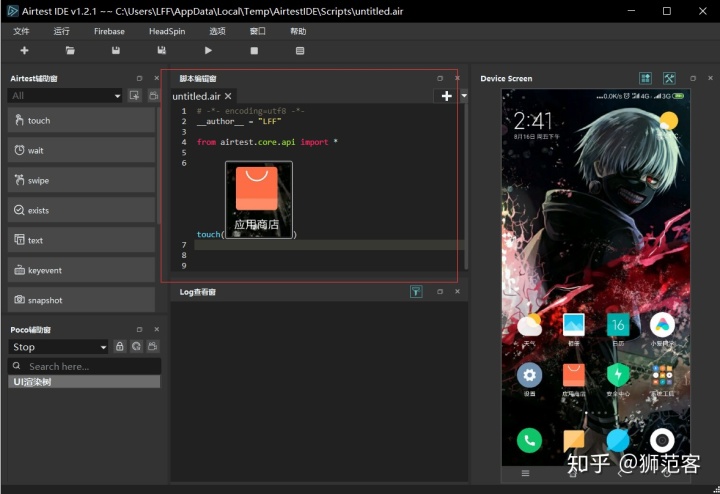Open the Stop mode dropdown in Poco assistant
720x494 pixels.
(x=58, y=347)
